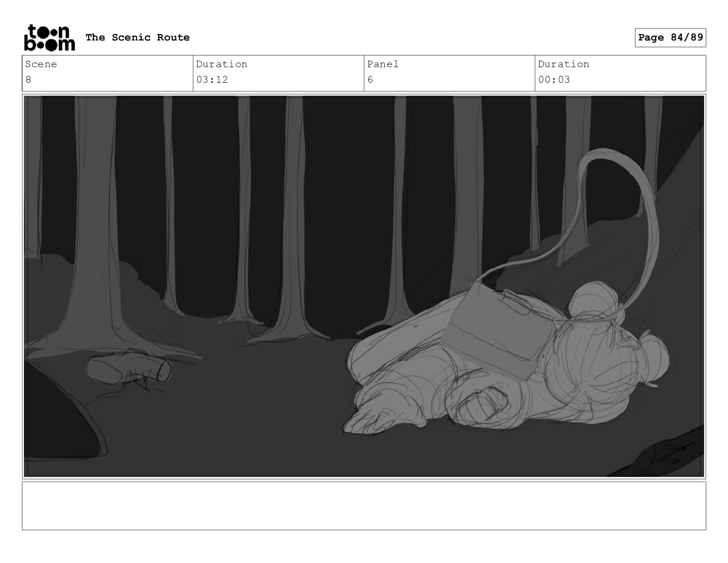This screenshot has height=563, width=728.
Task: Click the empty notes box below the panel
Action: coord(364,506)
